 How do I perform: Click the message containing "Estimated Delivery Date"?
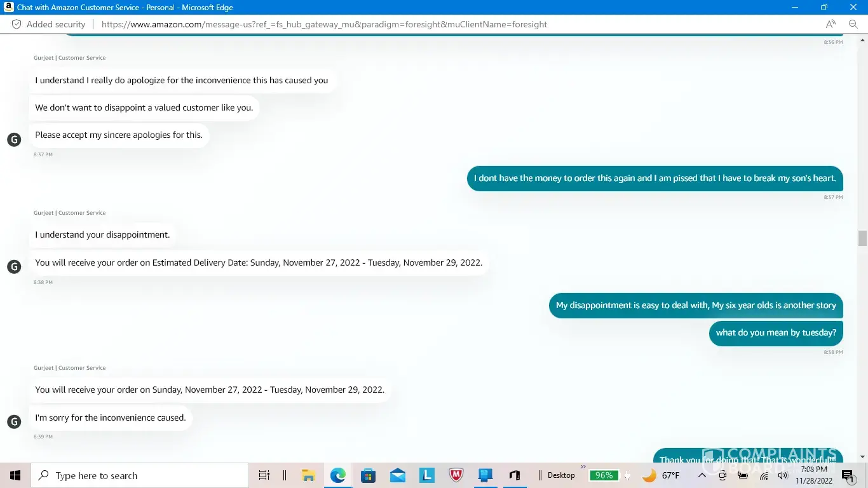259,262
